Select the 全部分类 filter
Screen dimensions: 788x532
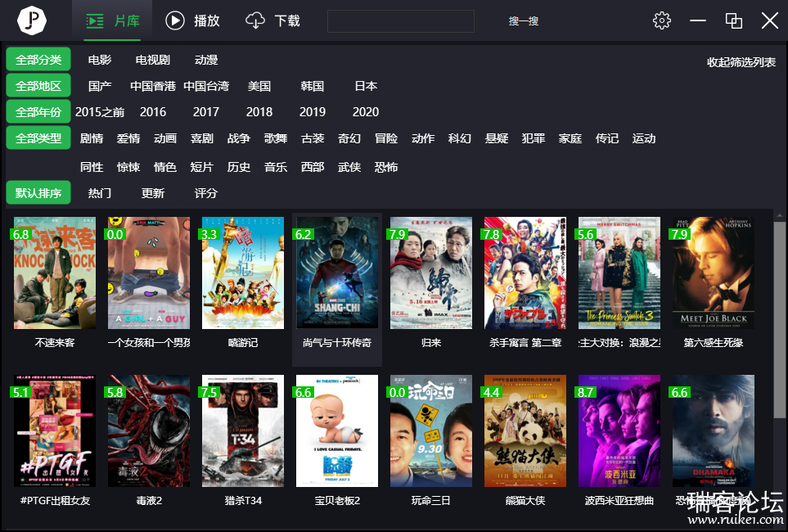coord(38,60)
